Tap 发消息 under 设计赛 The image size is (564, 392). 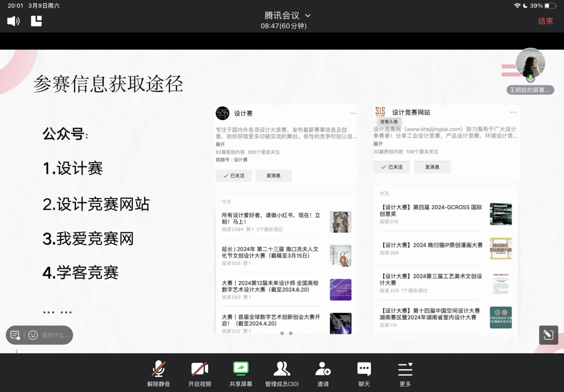click(273, 176)
